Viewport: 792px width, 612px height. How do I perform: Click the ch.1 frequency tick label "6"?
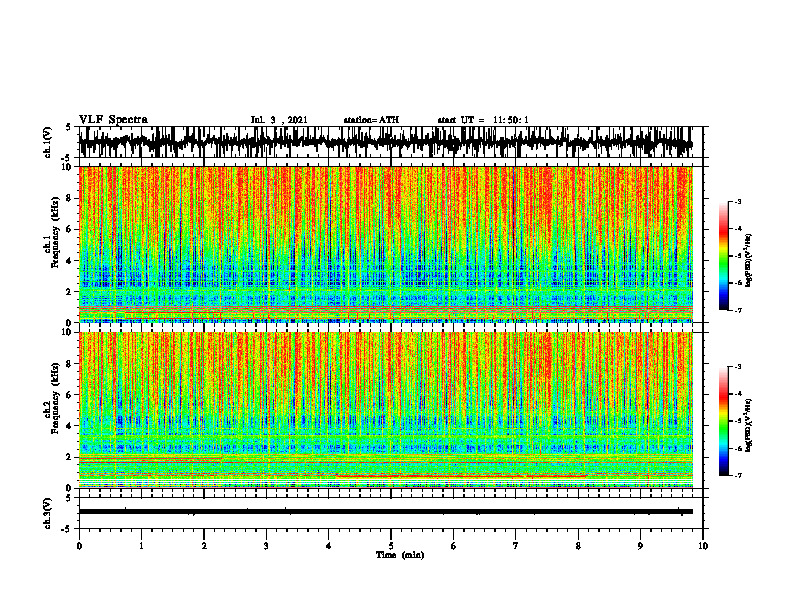70,230
